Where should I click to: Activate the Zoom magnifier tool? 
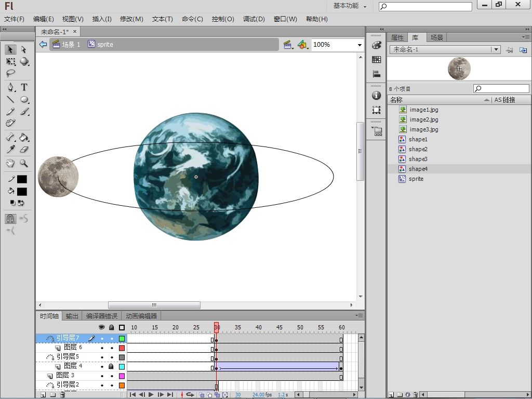coord(24,163)
